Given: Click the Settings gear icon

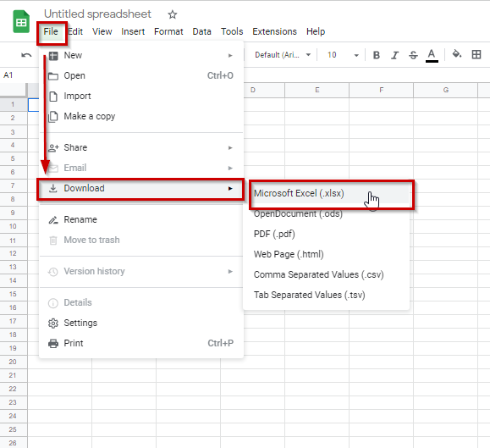Looking at the screenshot, I should pyautogui.click(x=53, y=323).
